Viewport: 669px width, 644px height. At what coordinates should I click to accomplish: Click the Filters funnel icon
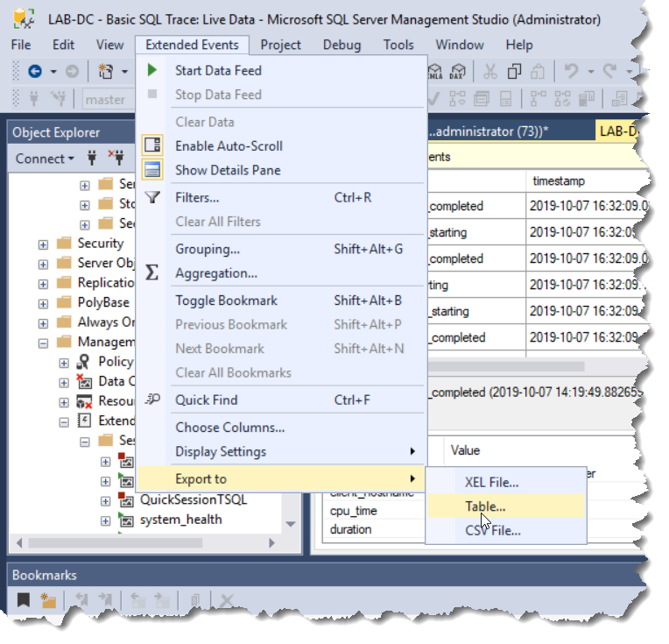152,198
